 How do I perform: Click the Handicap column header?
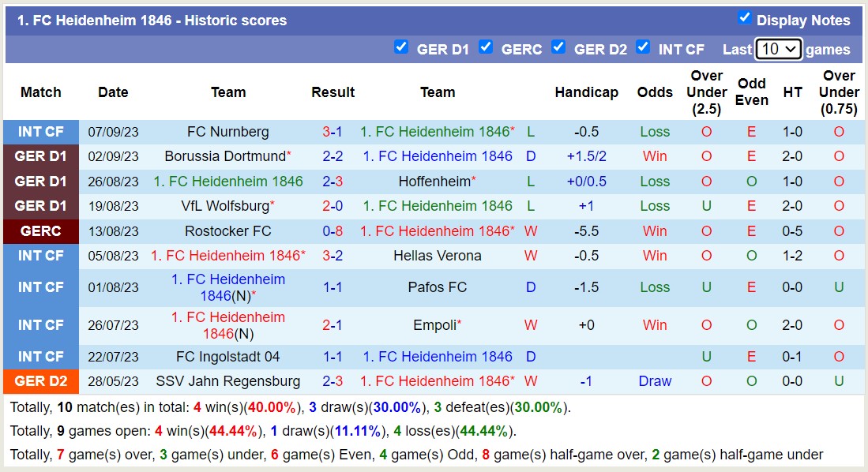pyautogui.click(x=587, y=92)
